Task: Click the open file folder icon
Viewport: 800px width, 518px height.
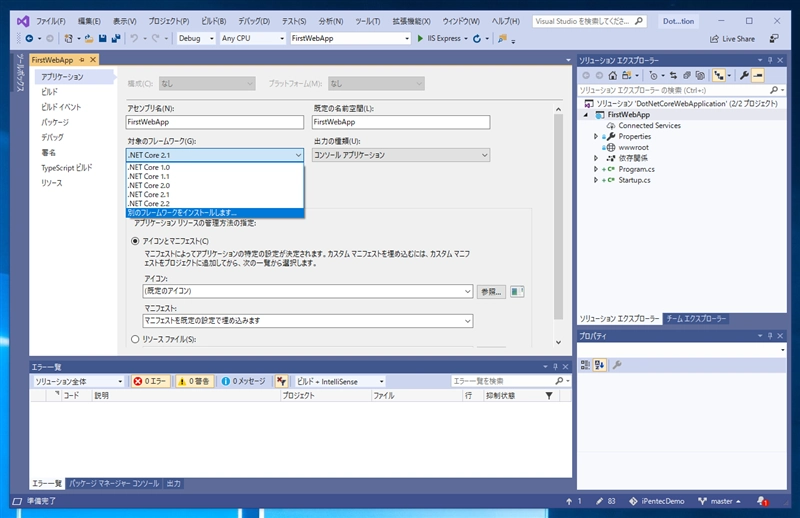Action: coord(89,38)
